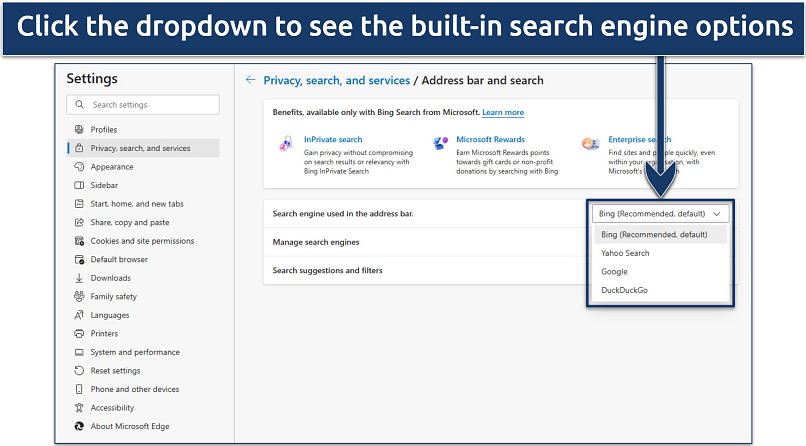Select Google as the search engine
Viewport: 806px width, 446px height.
(614, 271)
